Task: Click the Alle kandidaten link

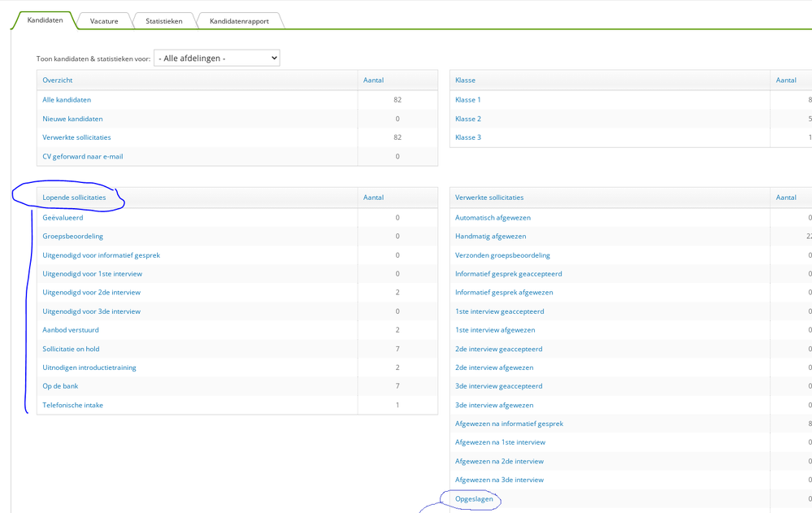Action: pyautogui.click(x=67, y=99)
